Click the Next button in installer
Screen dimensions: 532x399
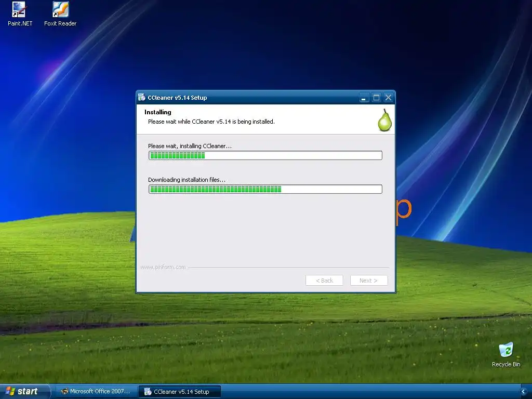[x=369, y=280]
